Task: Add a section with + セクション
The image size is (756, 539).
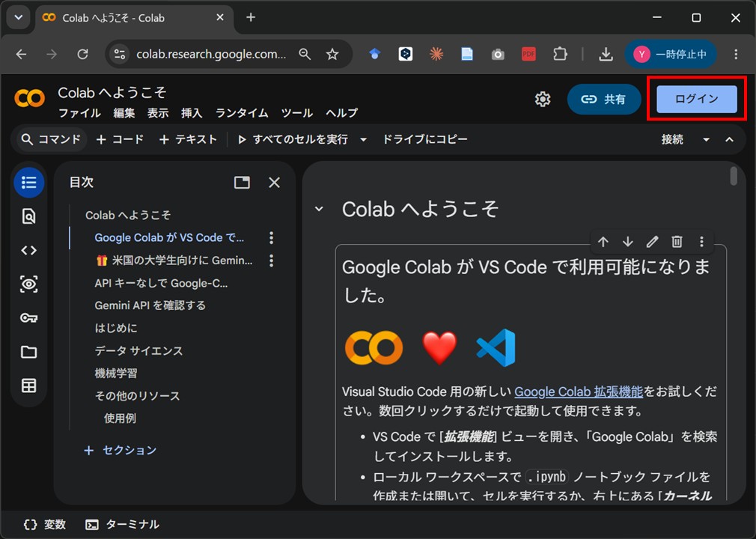Action: (121, 451)
